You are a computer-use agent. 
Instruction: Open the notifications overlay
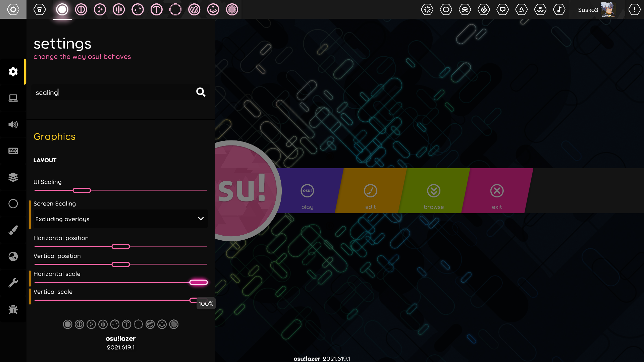pyautogui.click(x=634, y=9)
